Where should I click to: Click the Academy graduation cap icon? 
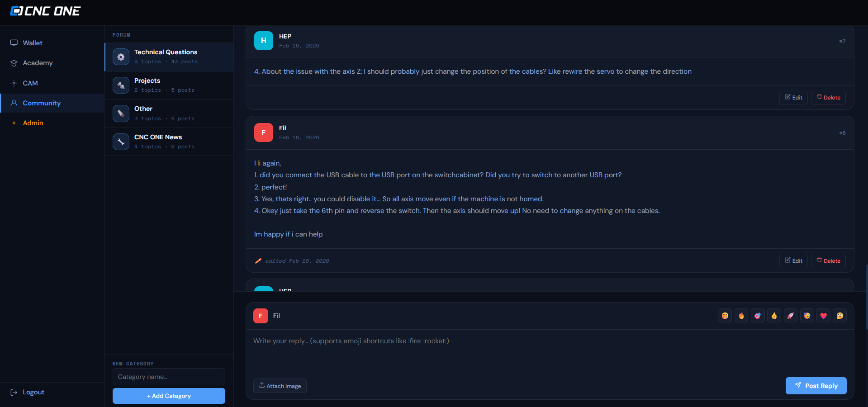[14, 63]
